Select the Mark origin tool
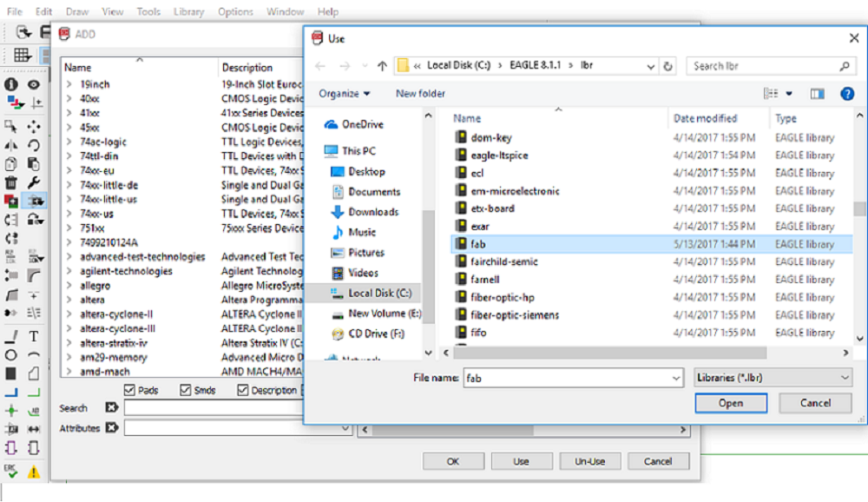The height and width of the screenshot is (502, 868). click(36, 103)
